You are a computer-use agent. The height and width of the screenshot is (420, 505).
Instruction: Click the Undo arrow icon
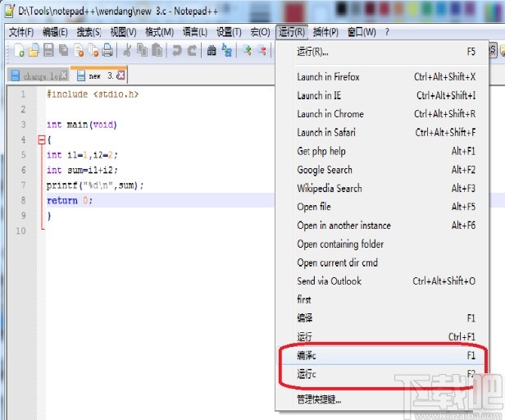tap(177, 51)
